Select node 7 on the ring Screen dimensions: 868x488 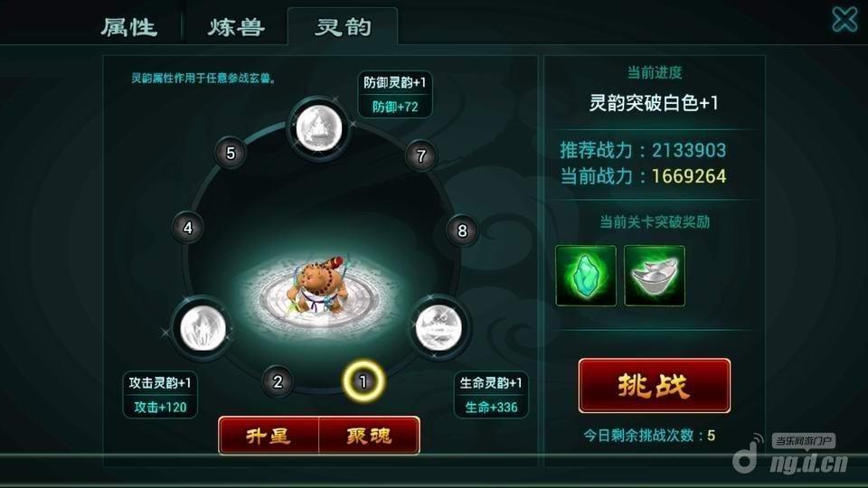pyautogui.click(x=421, y=156)
